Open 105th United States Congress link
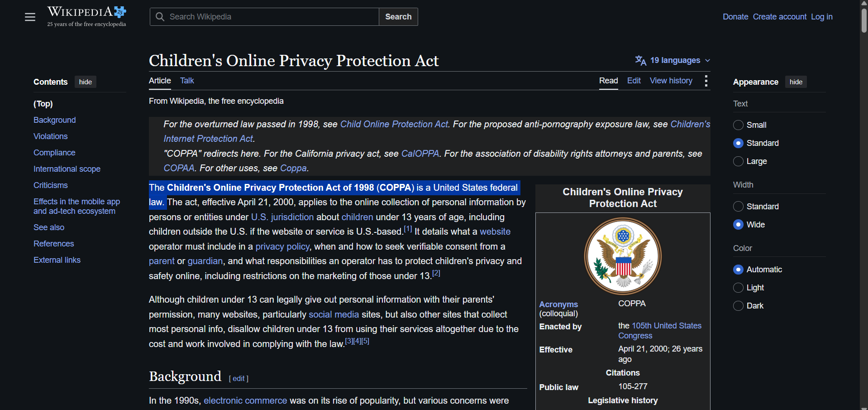This screenshot has width=868, height=410. [x=660, y=331]
